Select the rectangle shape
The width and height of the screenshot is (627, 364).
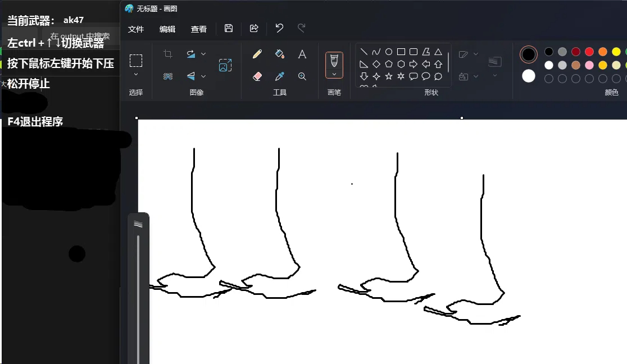[401, 51]
